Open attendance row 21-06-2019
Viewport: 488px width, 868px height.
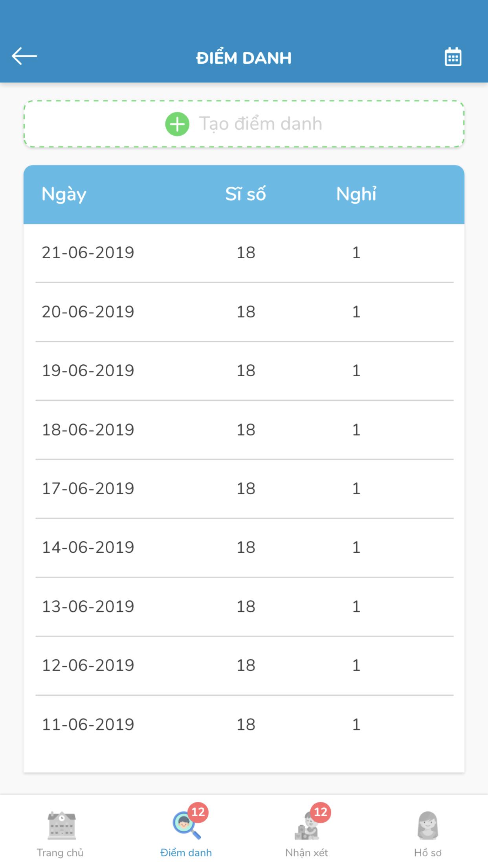coord(244,253)
